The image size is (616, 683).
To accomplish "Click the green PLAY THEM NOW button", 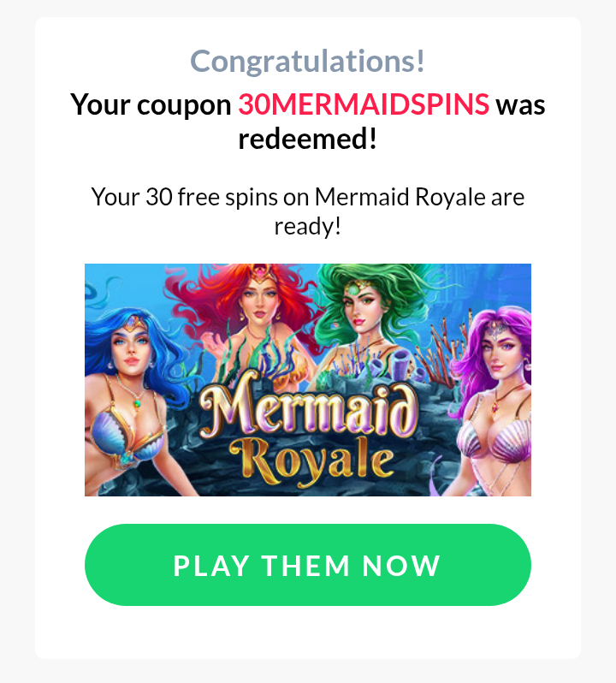I will point(308,565).
